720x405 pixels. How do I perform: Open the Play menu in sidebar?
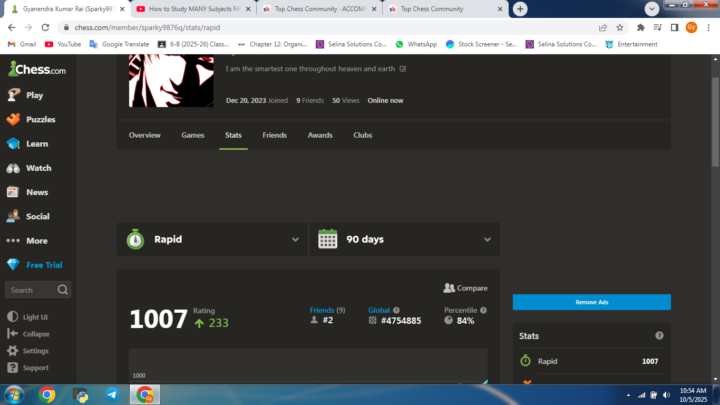[x=26, y=95]
